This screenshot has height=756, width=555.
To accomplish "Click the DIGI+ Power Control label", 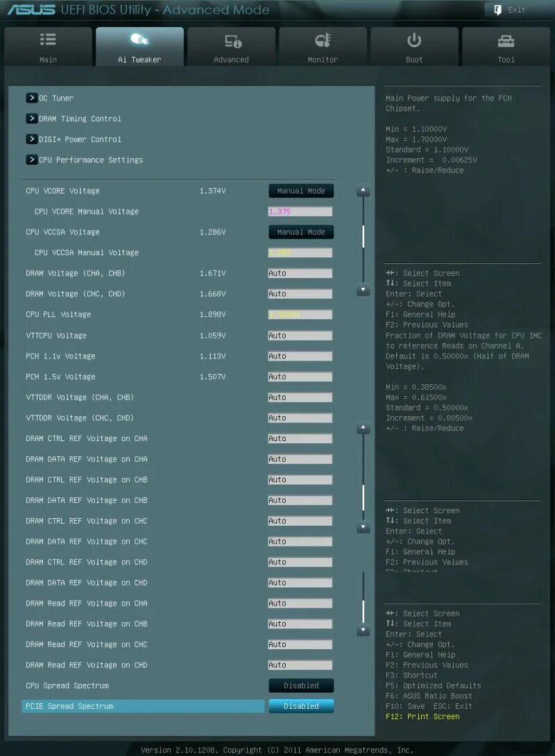I will 80,139.
